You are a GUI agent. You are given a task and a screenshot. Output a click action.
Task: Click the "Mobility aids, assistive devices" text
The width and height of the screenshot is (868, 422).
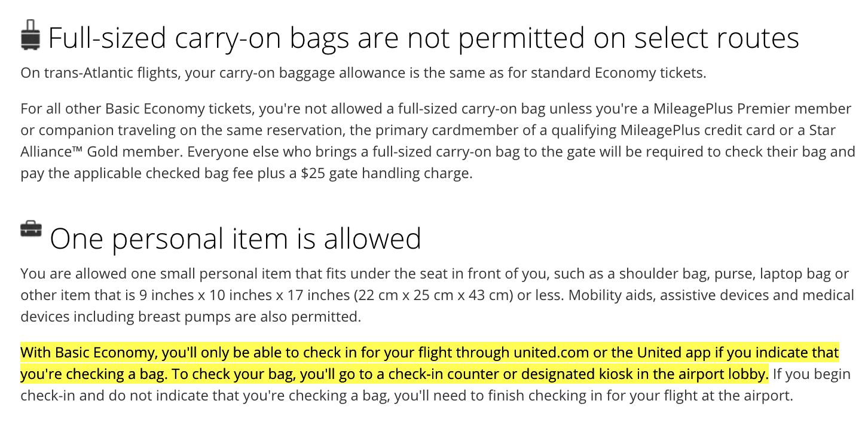point(673,295)
